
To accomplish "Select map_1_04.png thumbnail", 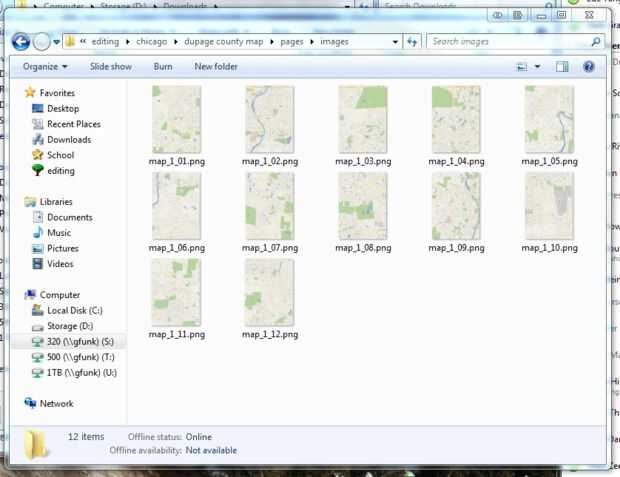I will [x=456, y=119].
